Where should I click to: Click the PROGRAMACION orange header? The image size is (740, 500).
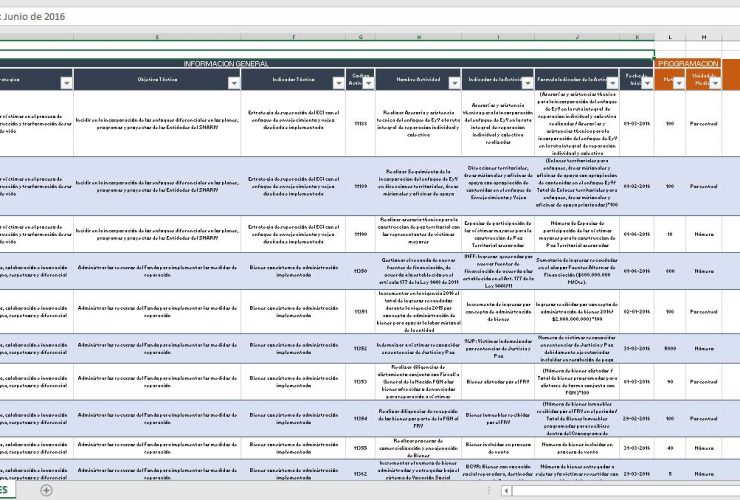[x=688, y=63]
